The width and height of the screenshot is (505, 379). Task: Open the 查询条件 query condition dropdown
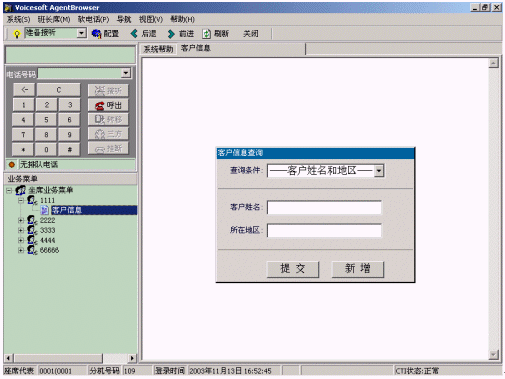click(379, 171)
